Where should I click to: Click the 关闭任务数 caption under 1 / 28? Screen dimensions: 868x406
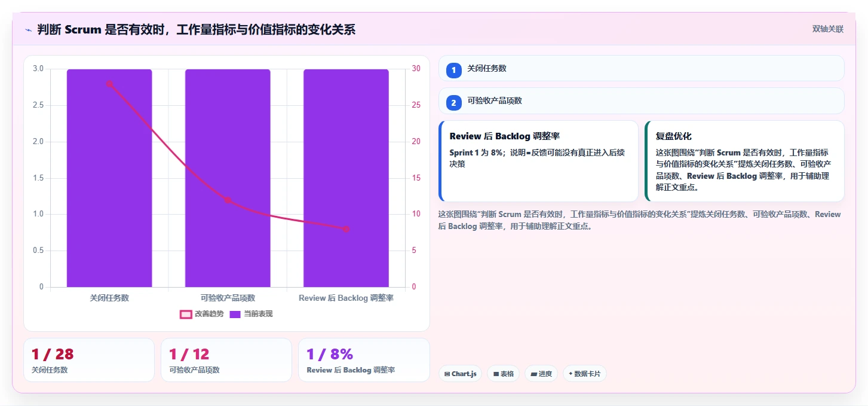click(50, 370)
